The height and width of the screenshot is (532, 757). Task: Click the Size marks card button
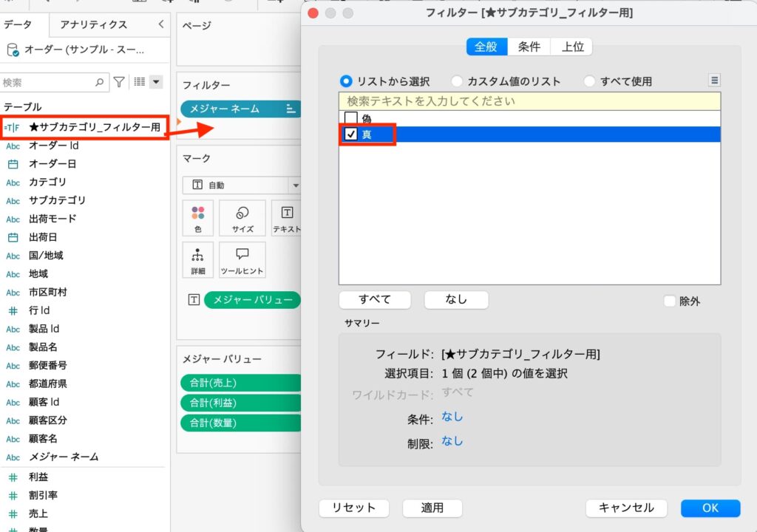click(242, 219)
